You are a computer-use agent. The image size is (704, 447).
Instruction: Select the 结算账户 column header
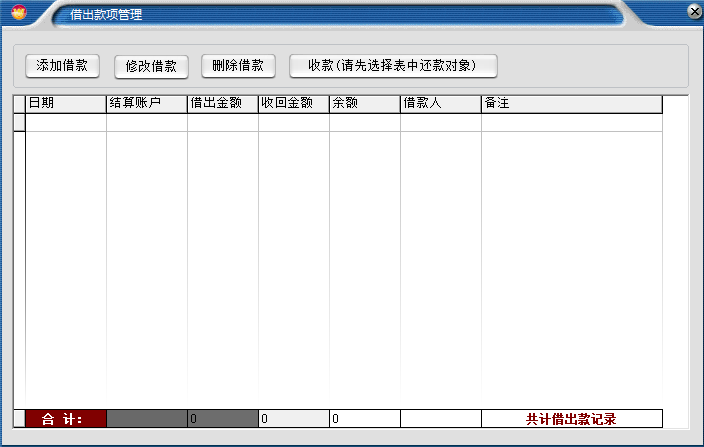[x=146, y=103]
